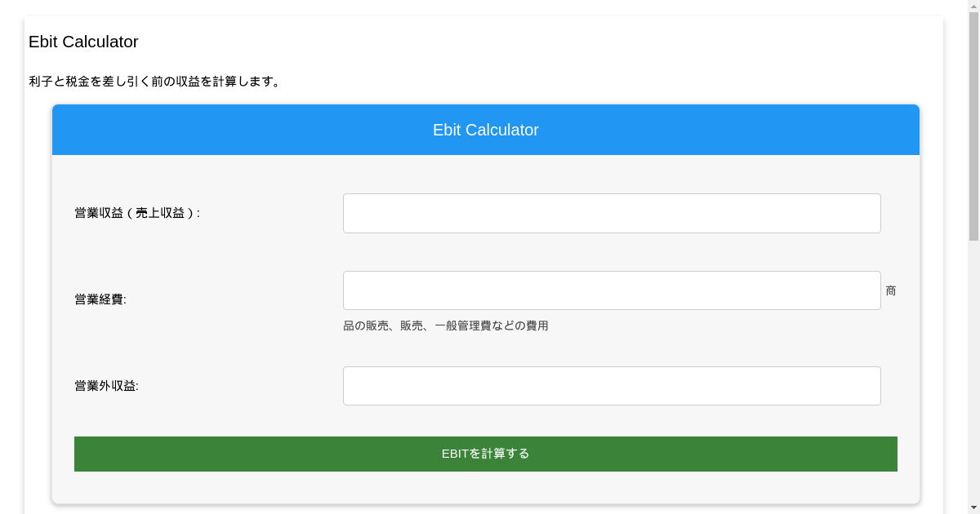Viewport: 980px width, 514px height.
Task: Click the Ebit Calculator page title text
Action: (83, 42)
